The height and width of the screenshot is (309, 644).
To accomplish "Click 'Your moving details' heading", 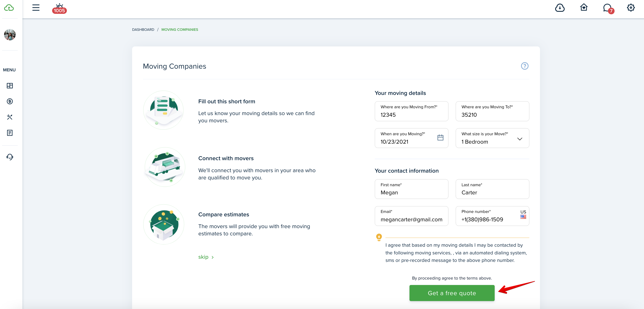I will [x=400, y=93].
